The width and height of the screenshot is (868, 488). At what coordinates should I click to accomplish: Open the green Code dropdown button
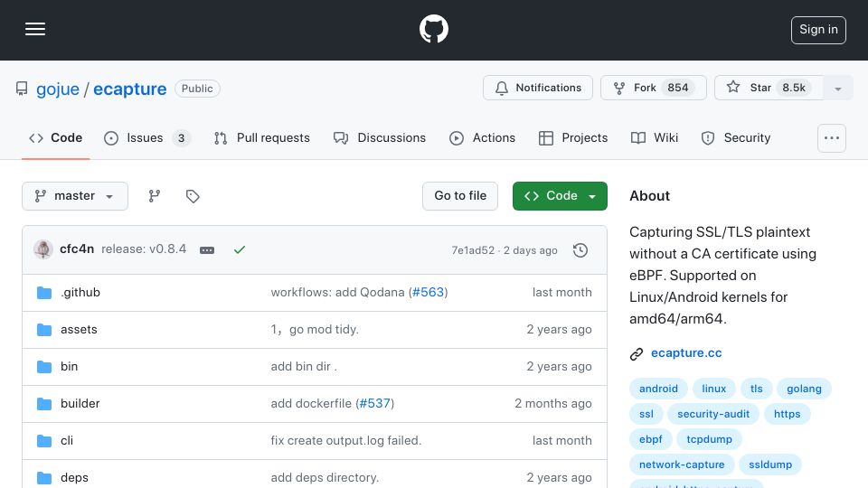[x=560, y=196]
